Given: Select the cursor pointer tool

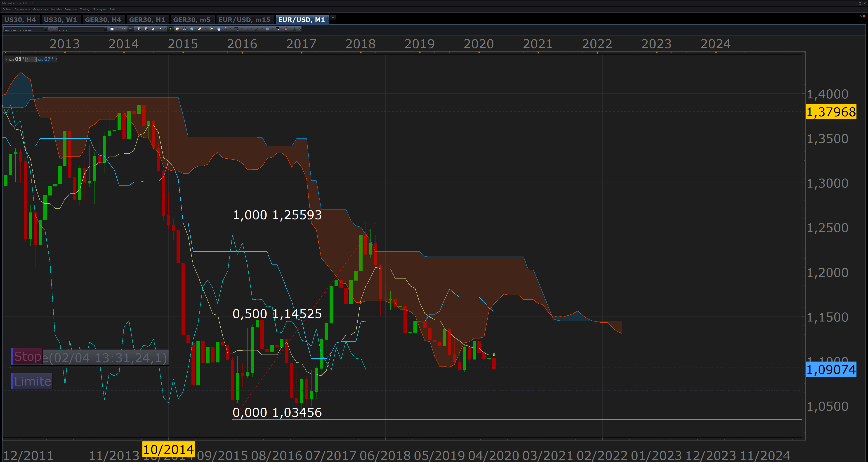Looking at the screenshot, I should pyautogui.click(x=153, y=29).
